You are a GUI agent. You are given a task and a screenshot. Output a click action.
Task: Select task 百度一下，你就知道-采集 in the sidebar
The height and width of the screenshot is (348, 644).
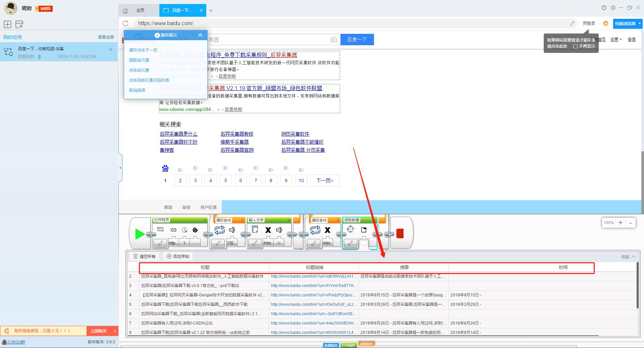tap(59, 52)
